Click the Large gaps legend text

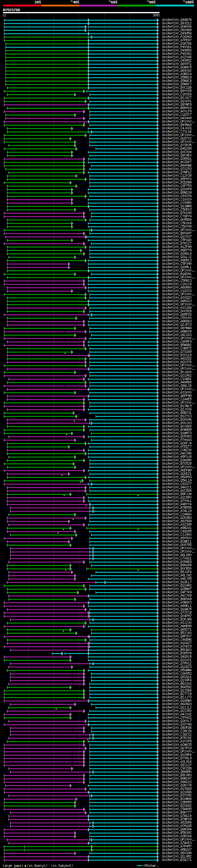pyautogui.click(x=13, y=865)
